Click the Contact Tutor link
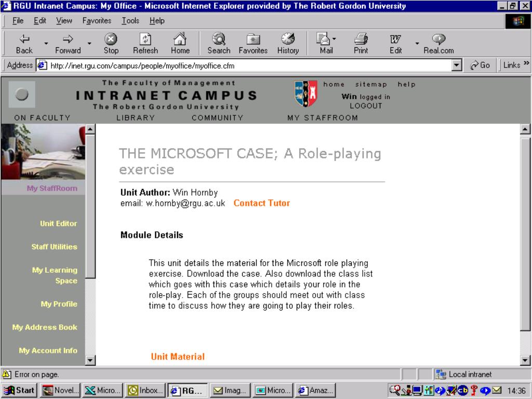The image size is (532, 399). pos(262,203)
